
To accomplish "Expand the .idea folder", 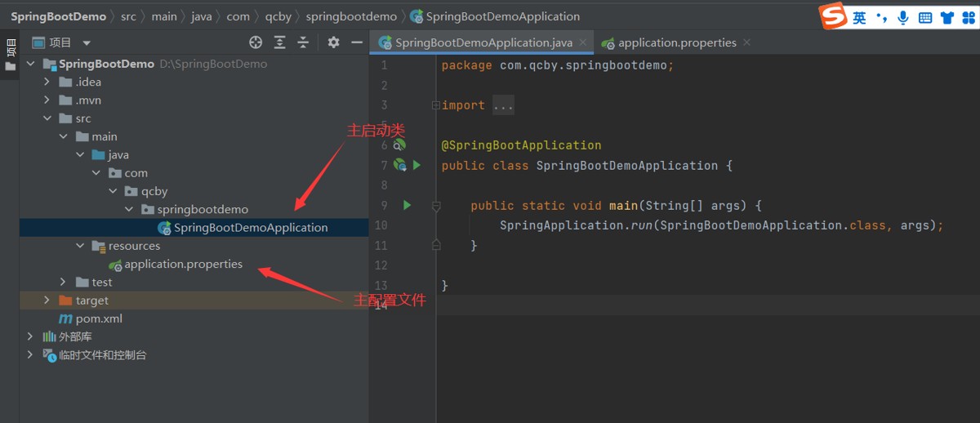I will [47, 82].
